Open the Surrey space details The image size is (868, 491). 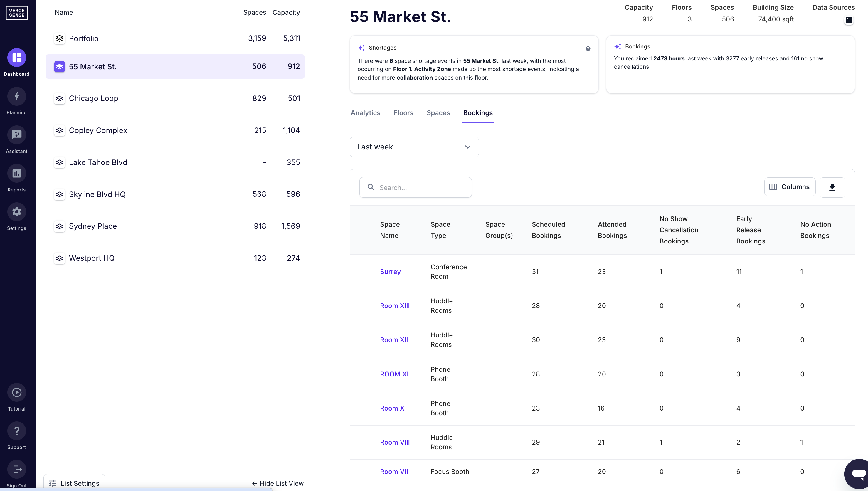[x=390, y=271]
